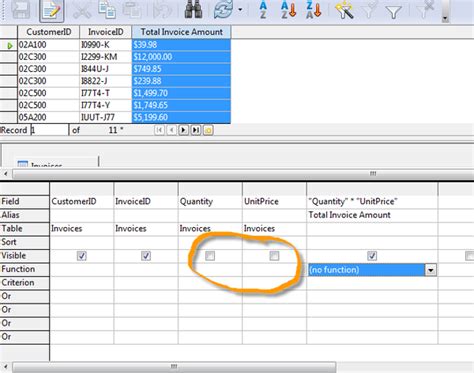This screenshot has width=474, height=373.
Task: Click cell $5,199.60
Action: coord(181,117)
